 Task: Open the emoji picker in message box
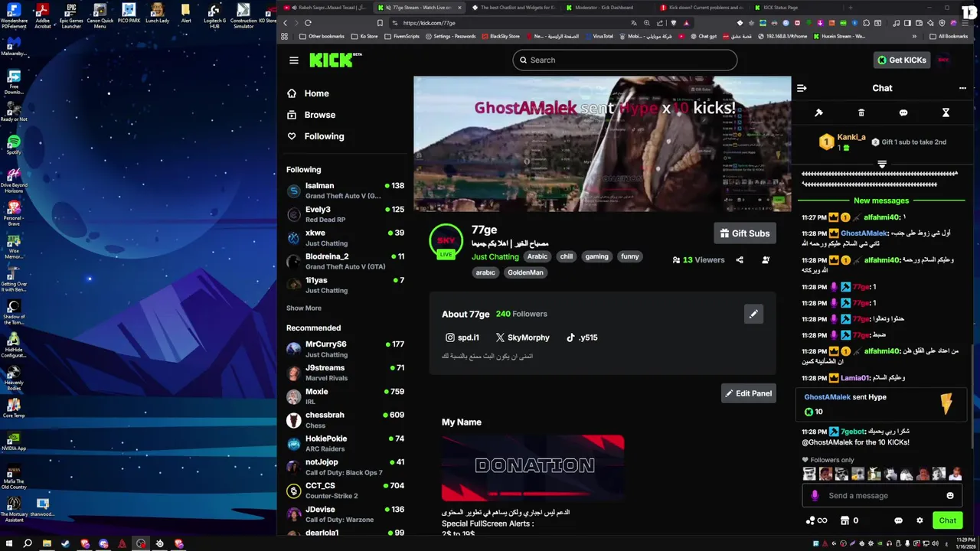(x=950, y=496)
